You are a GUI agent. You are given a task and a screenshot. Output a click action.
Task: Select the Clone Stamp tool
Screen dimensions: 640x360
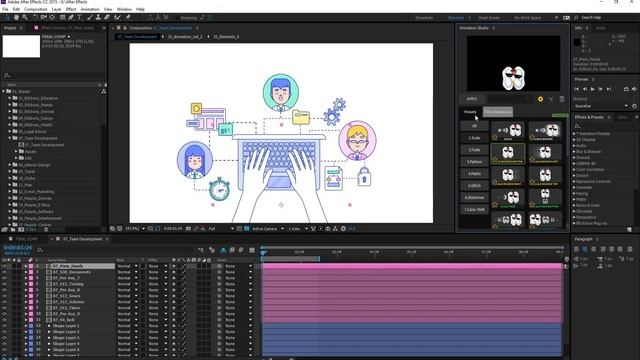(x=98, y=18)
